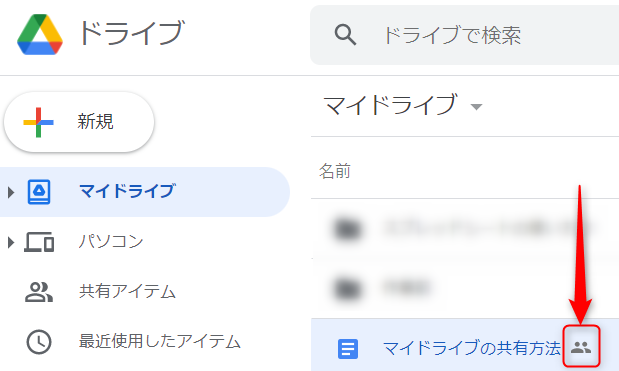
Task: Click the 共有アイテム people icon
Action: 39,292
